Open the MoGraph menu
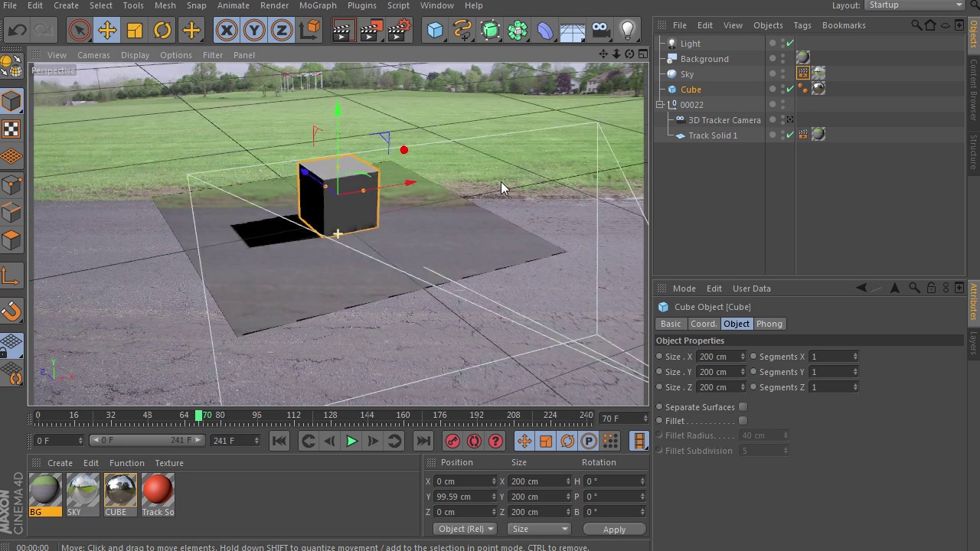 click(318, 5)
